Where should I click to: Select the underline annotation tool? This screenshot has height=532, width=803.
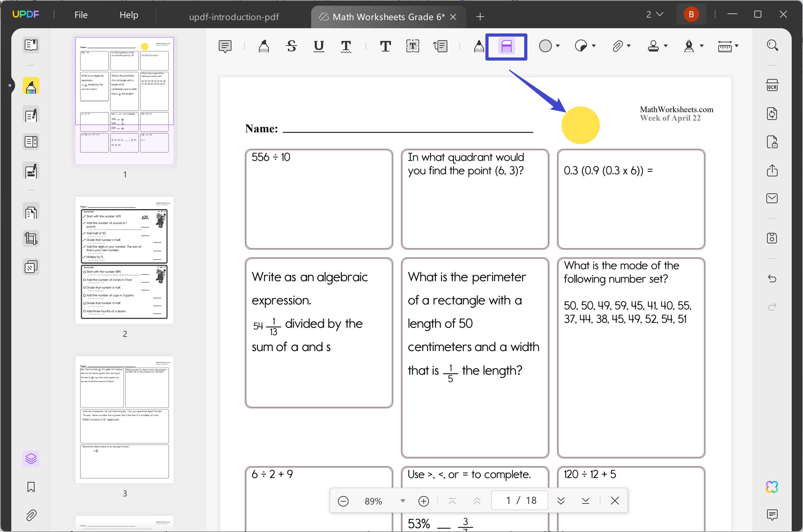click(318, 46)
